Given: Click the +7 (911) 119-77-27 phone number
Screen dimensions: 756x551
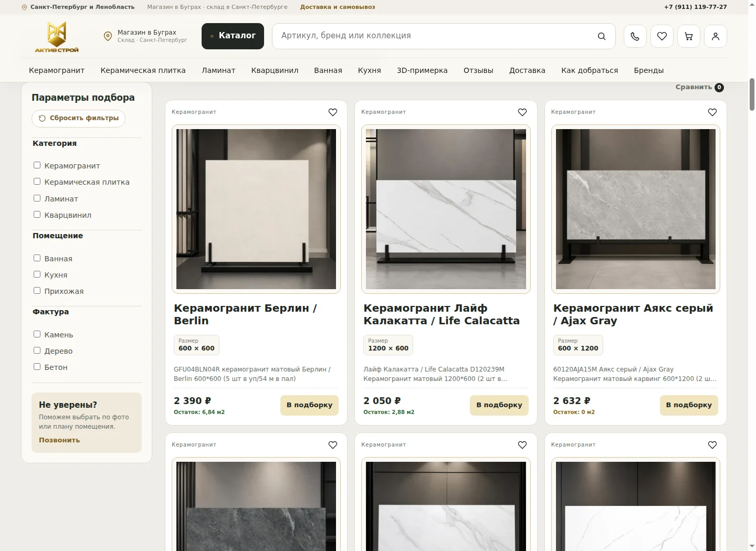Looking at the screenshot, I should click(696, 7).
